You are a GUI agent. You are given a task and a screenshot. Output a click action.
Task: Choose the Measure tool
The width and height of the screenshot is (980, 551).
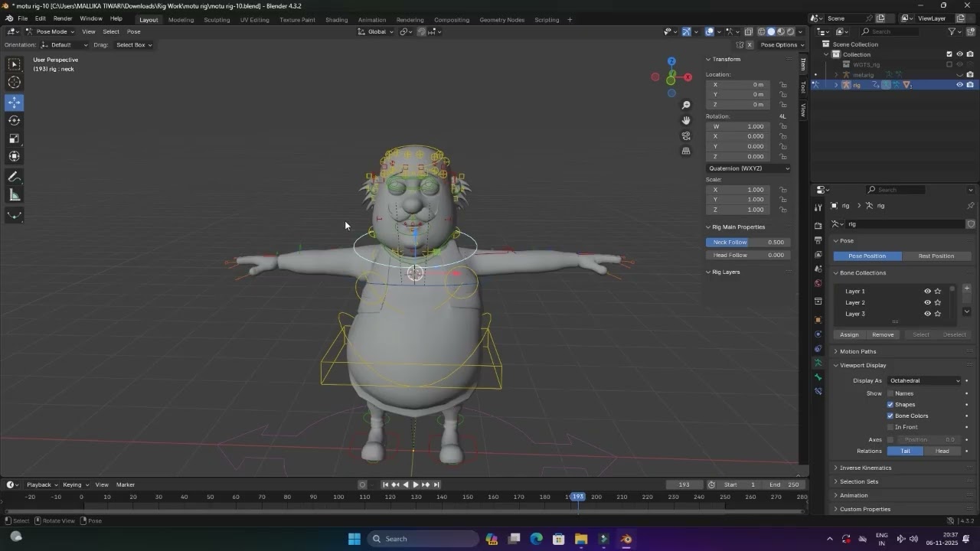click(15, 195)
